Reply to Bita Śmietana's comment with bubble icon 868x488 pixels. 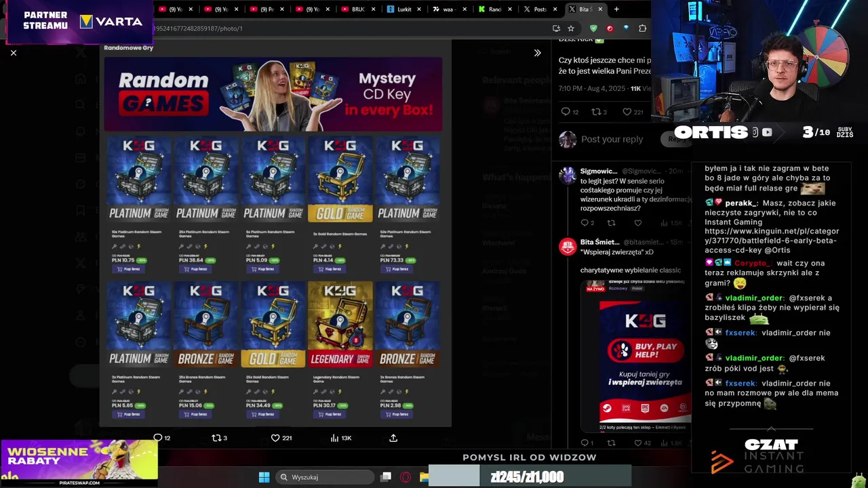(x=585, y=443)
